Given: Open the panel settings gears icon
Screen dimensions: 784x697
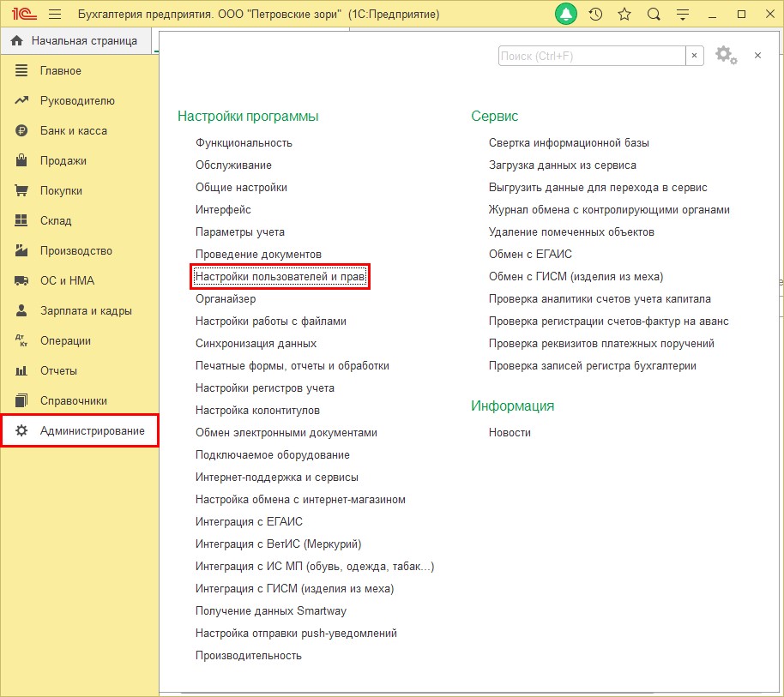Looking at the screenshot, I should [x=726, y=55].
